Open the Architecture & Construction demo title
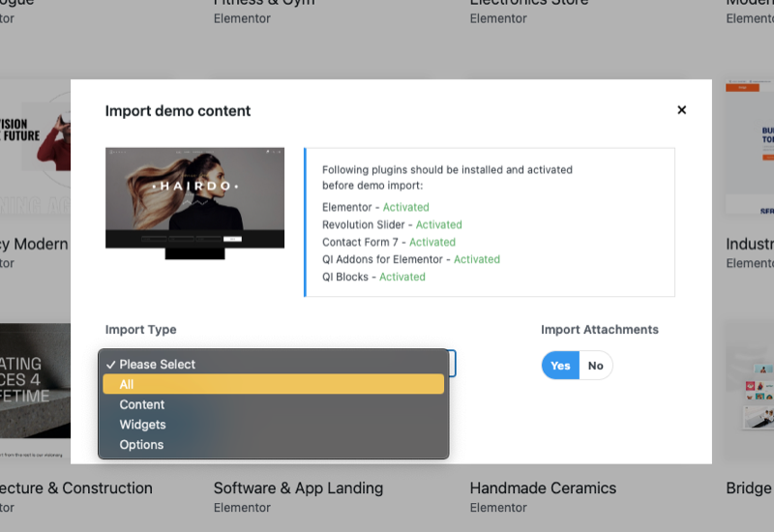The height and width of the screenshot is (532, 774). [x=76, y=488]
